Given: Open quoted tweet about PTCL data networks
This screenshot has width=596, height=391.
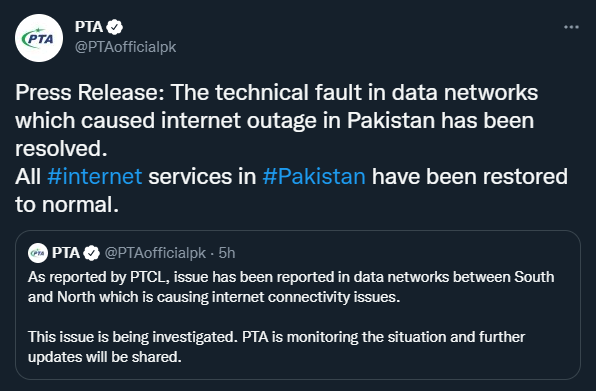Looking at the screenshot, I should pyautogui.click(x=298, y=305).
